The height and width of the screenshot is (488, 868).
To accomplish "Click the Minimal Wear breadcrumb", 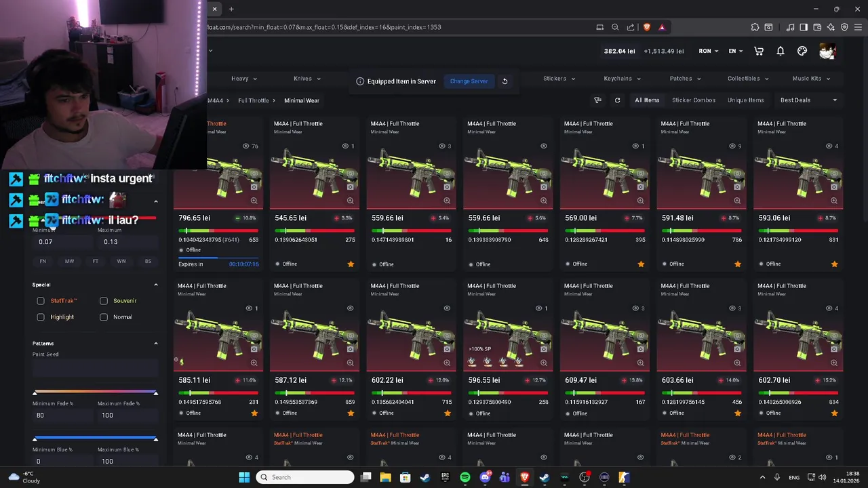I will tap(302, 100).
